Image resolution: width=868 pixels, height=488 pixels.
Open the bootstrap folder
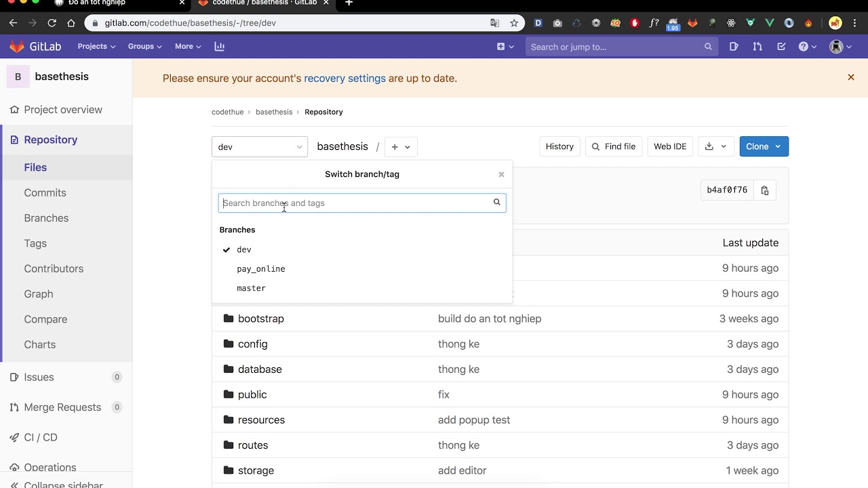click(x=260, y=319)
